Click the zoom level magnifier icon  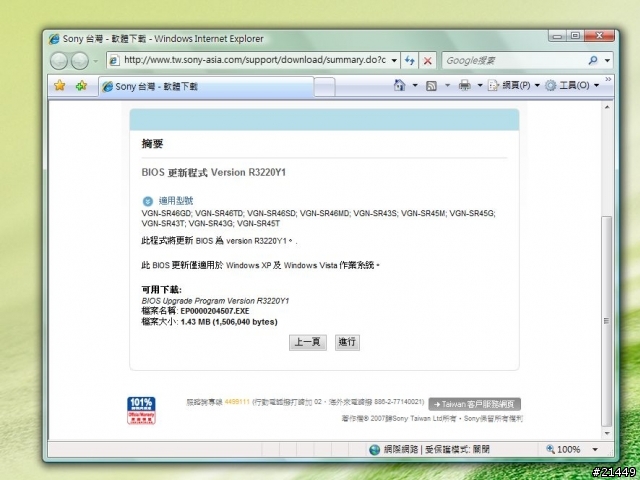pos(551,449)
